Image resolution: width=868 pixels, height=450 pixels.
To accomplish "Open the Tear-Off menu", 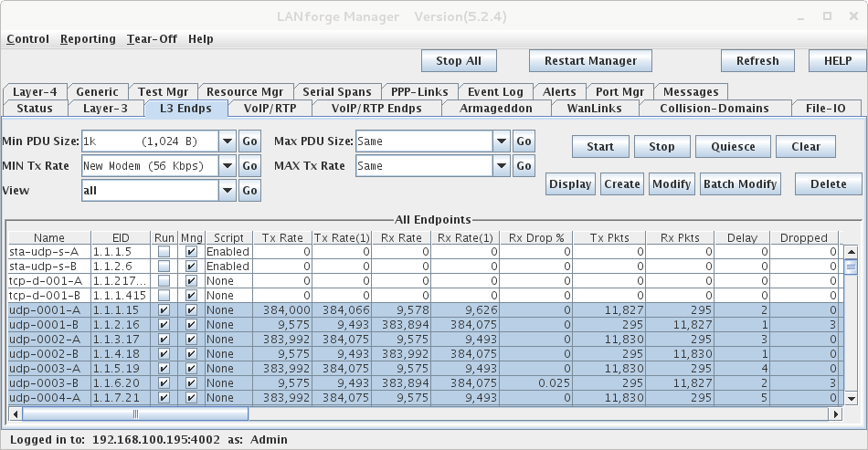I will tap(152, 39).
